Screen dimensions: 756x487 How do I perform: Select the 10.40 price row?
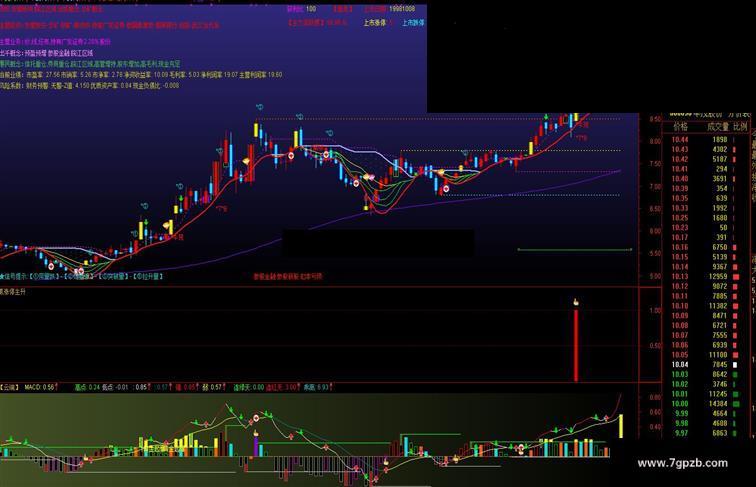705,179
